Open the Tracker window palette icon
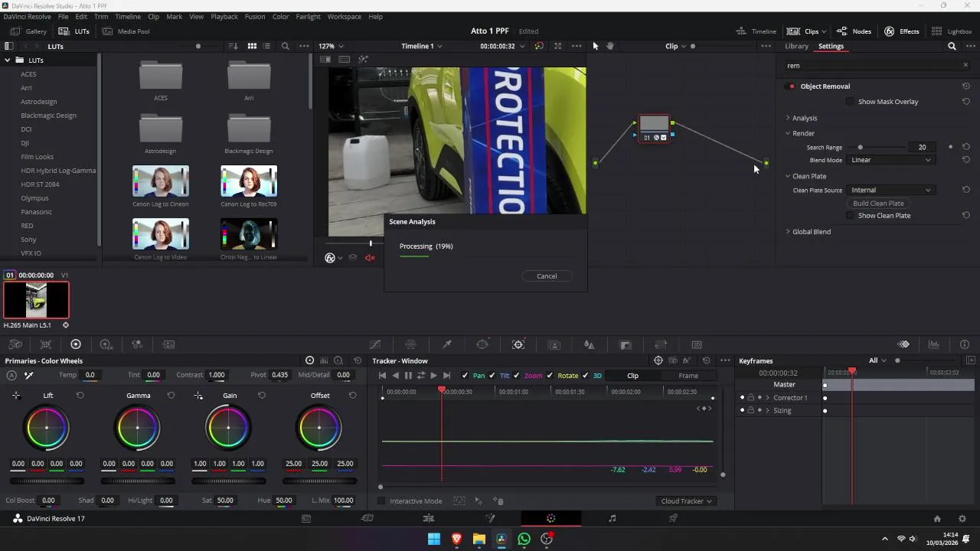 [x=518, y=345]
